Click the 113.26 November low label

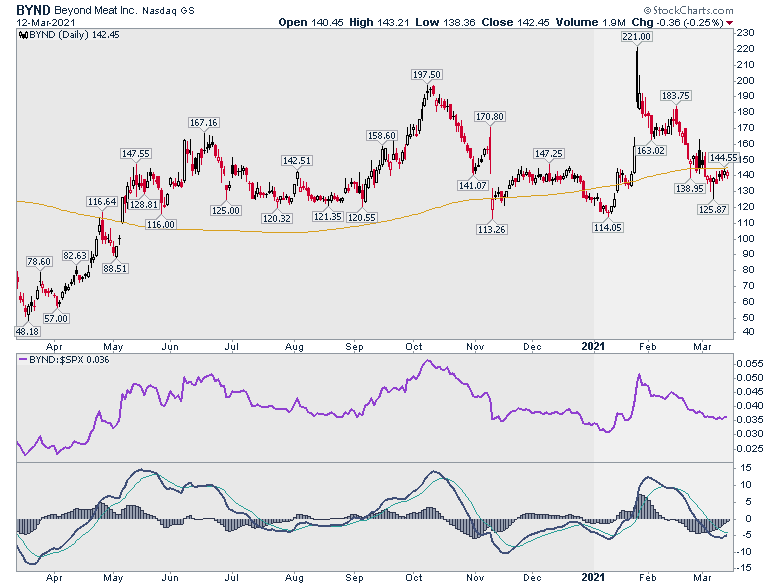coord(491,229)
